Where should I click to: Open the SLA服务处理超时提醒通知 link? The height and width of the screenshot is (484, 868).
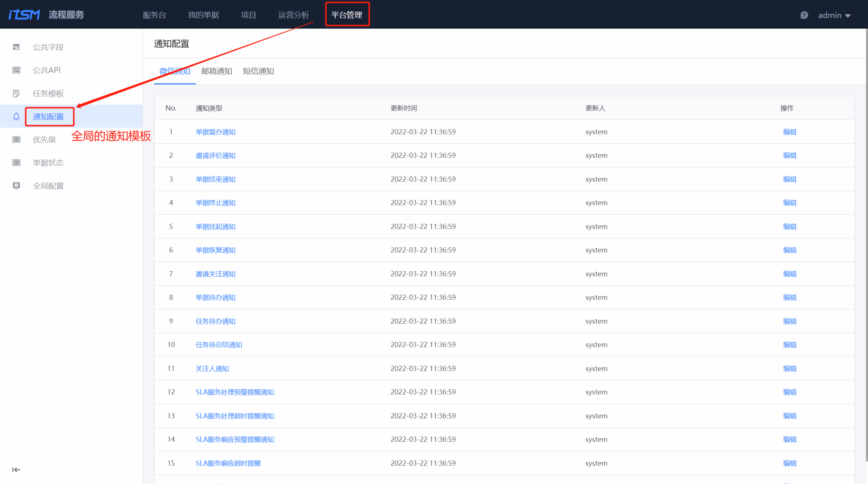pos(235,416)
